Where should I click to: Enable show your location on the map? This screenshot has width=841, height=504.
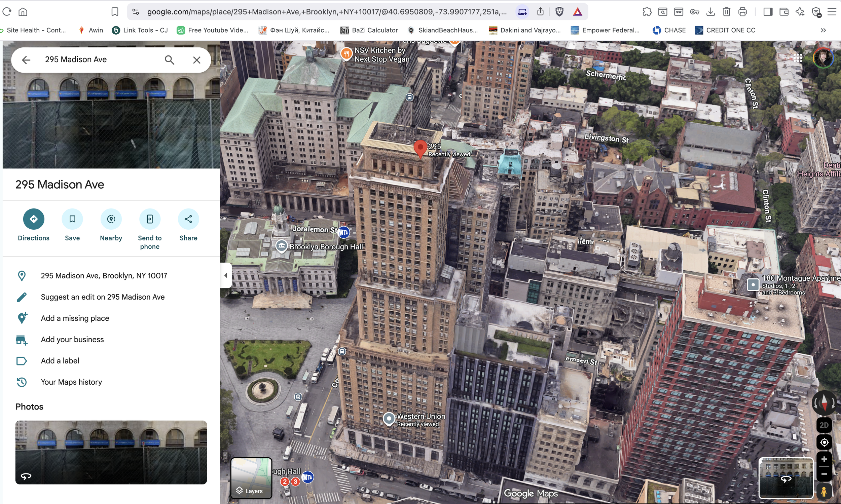824,442
